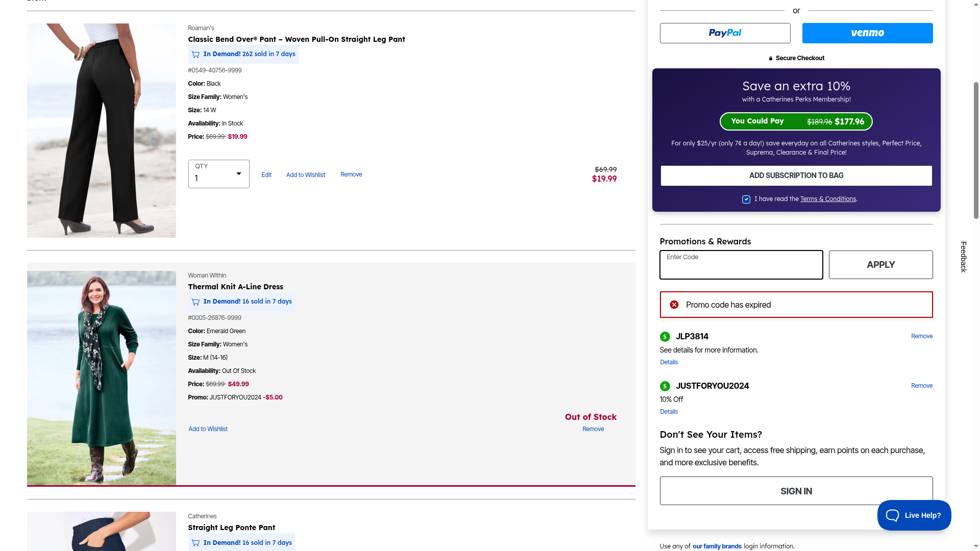Open the Feedback side tab
Screen dimensions: 980x551
(x=963, y=257)
